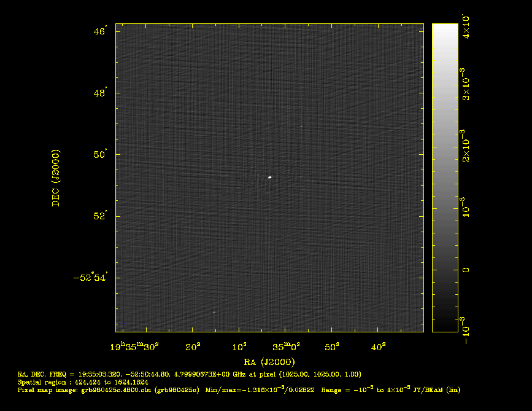This screenshot has height=411, width=532.
Task: Click the 'grb980425c.4800.cln' file name text
Action: pos(116,390)
